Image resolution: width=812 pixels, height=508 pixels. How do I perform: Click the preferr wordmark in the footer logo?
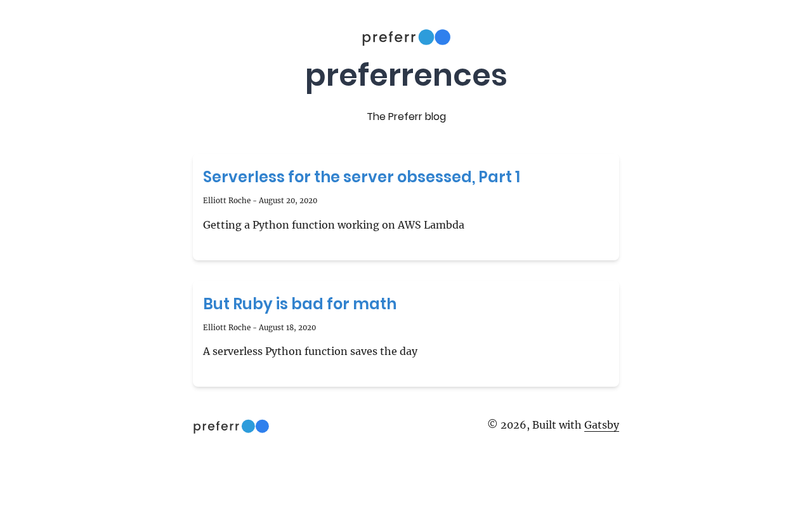tap(216, 427)
